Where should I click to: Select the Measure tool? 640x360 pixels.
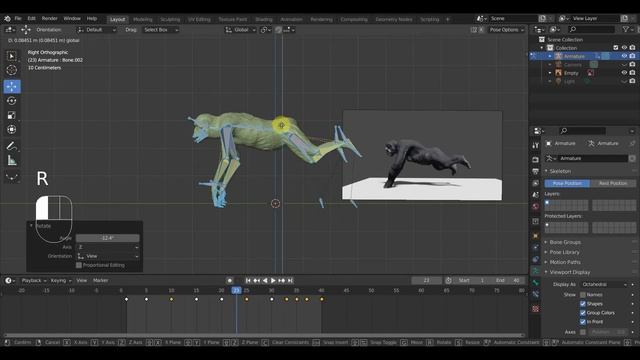tap(12, 160)
